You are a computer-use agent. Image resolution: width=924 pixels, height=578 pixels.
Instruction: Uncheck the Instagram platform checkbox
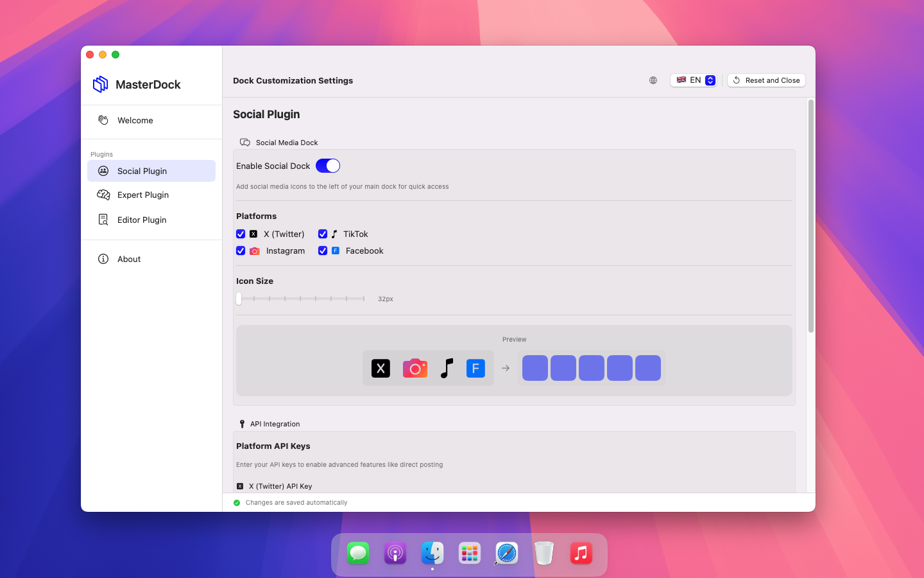241,250
